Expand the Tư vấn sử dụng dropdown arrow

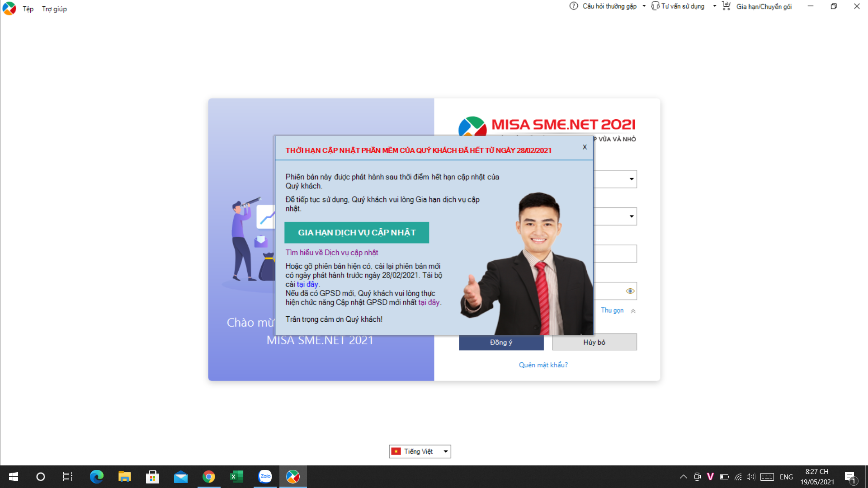[715, 6]
